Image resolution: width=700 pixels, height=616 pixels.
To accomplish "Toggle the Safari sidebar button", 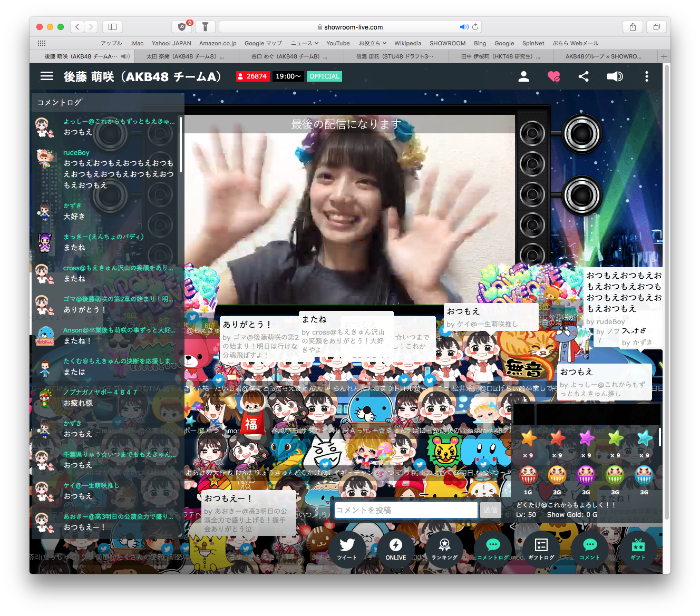I will (x=112, y=27).
